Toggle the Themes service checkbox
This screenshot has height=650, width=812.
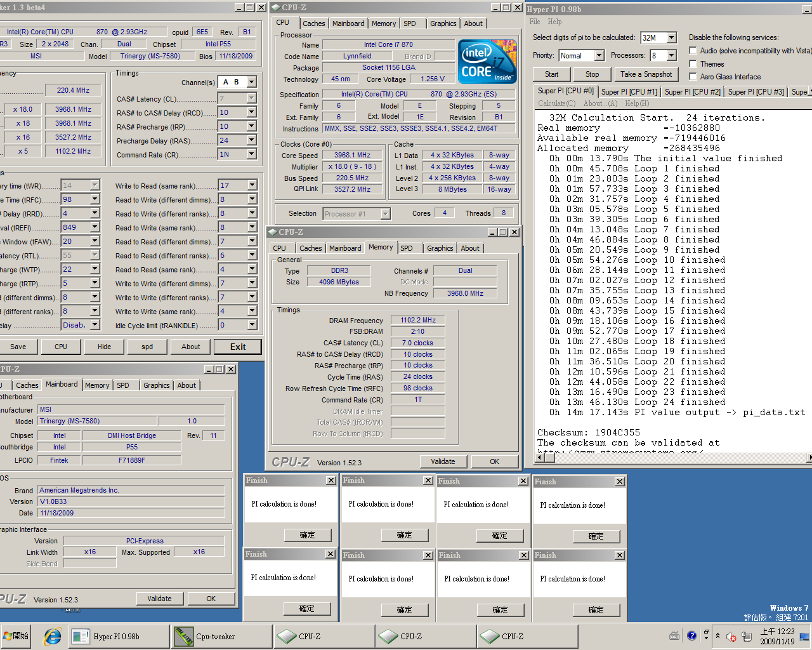(693, 64)
